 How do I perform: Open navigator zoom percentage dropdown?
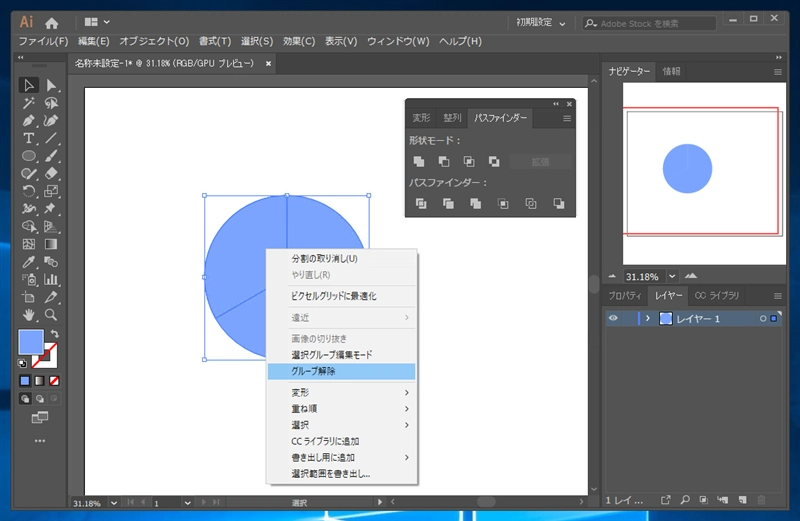tap(672, 277)
